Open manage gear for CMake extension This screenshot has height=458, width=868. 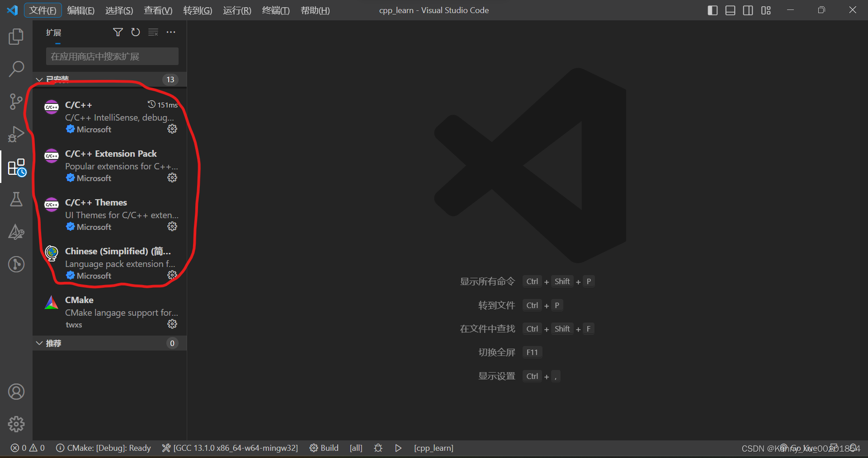point(172,324)
